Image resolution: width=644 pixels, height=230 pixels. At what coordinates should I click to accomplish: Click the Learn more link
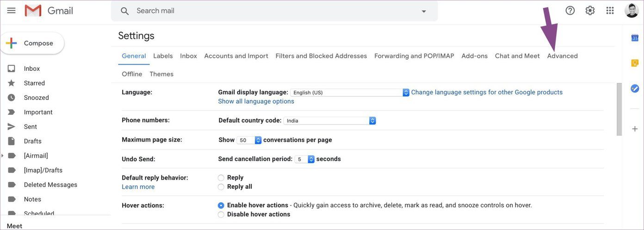(138, 187)
